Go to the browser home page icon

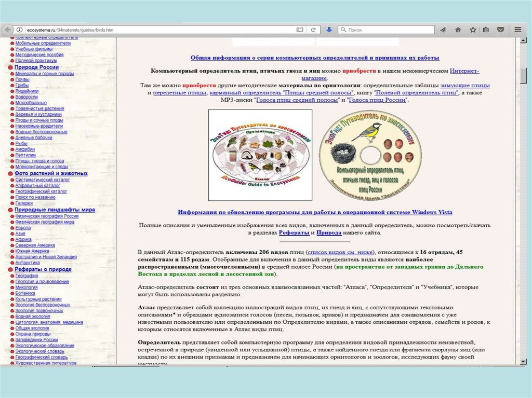click(x=458, y=30)
